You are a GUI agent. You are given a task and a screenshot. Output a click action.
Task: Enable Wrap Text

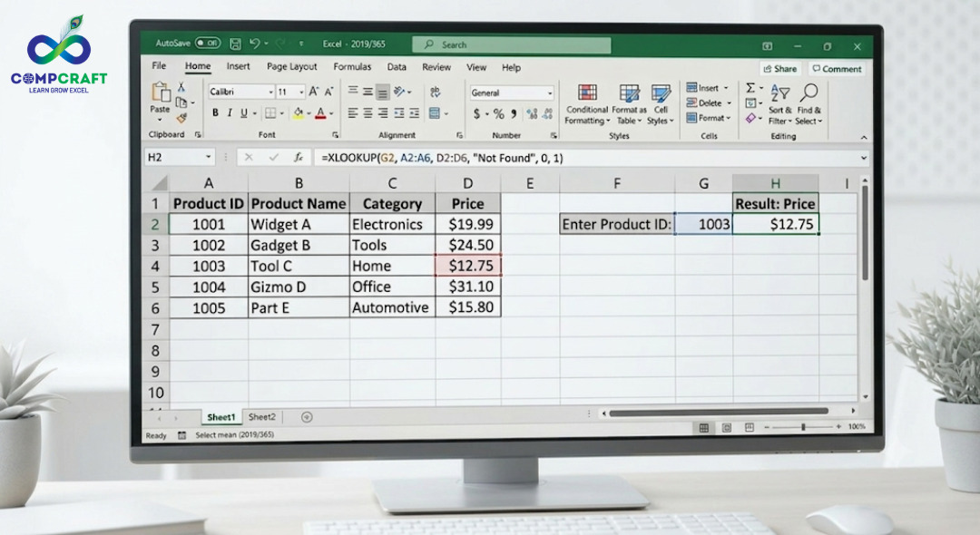(436, 92)
